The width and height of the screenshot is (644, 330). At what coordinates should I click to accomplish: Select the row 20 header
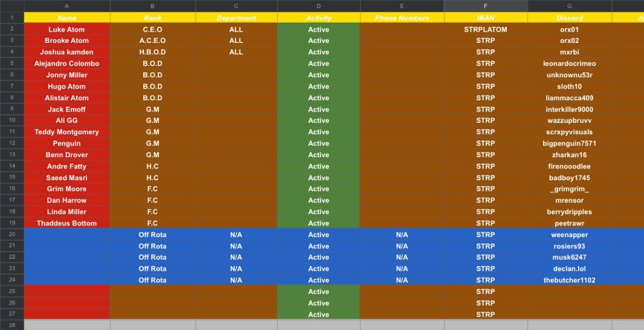(12, 234)
